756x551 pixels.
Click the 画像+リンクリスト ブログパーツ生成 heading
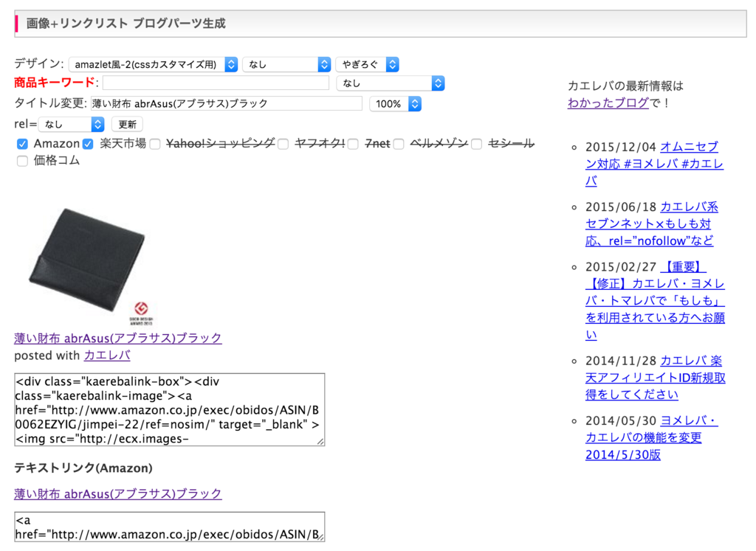pyautogui.click(x=126, y=23)
